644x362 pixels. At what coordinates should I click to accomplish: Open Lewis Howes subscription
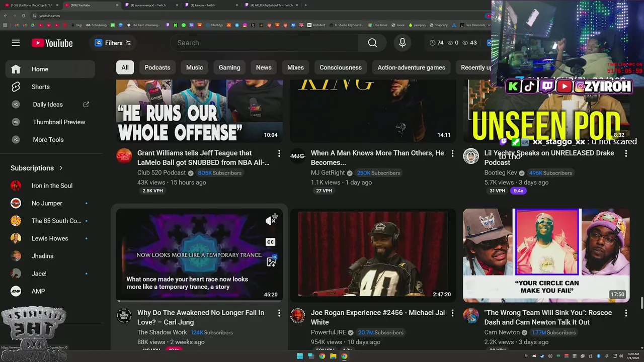50,238
